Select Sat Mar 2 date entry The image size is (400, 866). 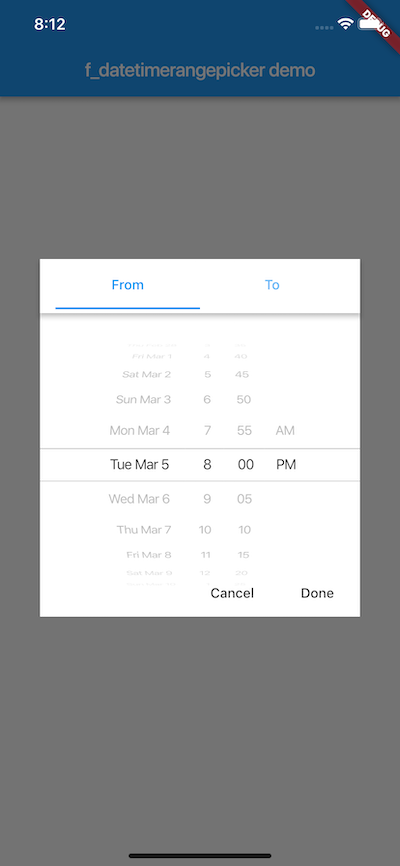[146, 374]
